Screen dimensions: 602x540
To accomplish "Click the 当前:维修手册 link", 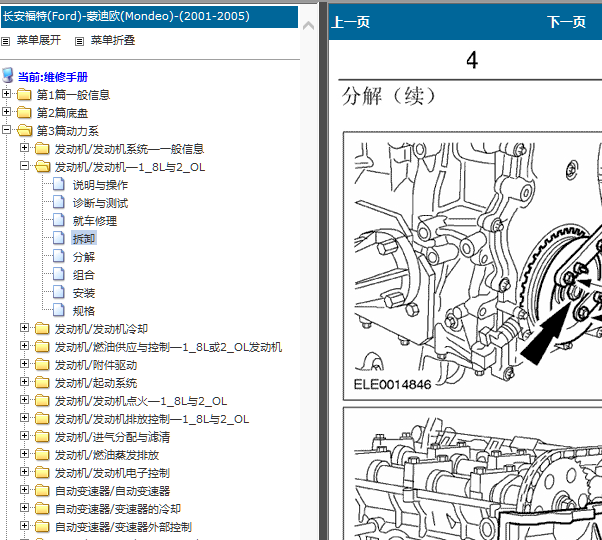I will tap(53, 77).
